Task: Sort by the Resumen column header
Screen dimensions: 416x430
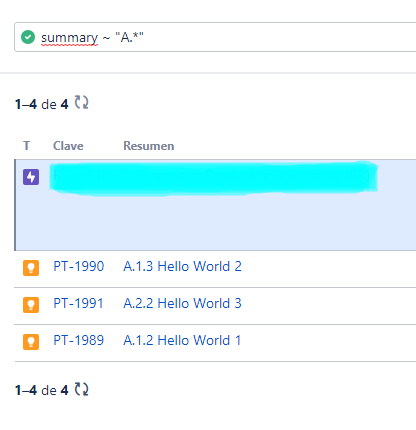Action: 149,146
